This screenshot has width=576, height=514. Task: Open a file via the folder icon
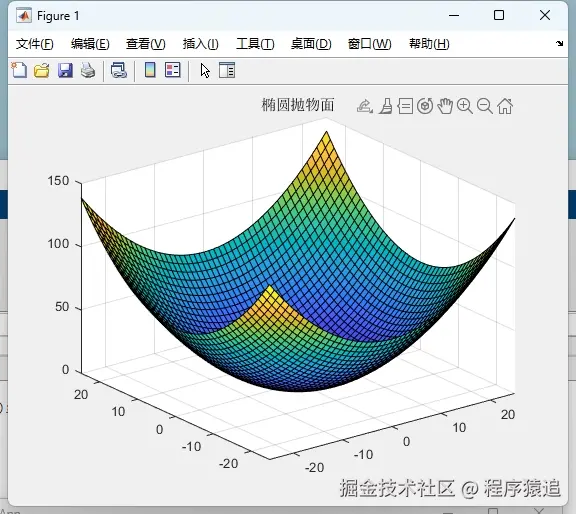[x=42, y=70]
